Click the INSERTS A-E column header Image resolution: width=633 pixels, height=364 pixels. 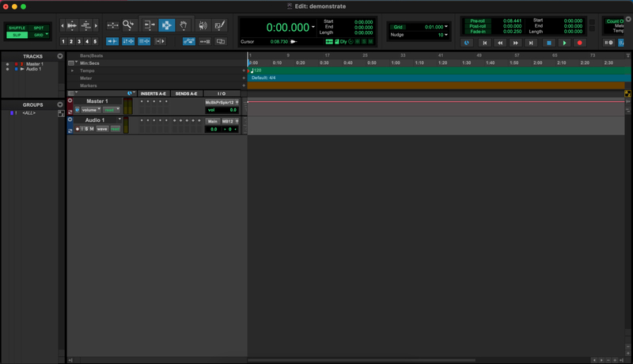pyautogui.click(x=153, y=93)
